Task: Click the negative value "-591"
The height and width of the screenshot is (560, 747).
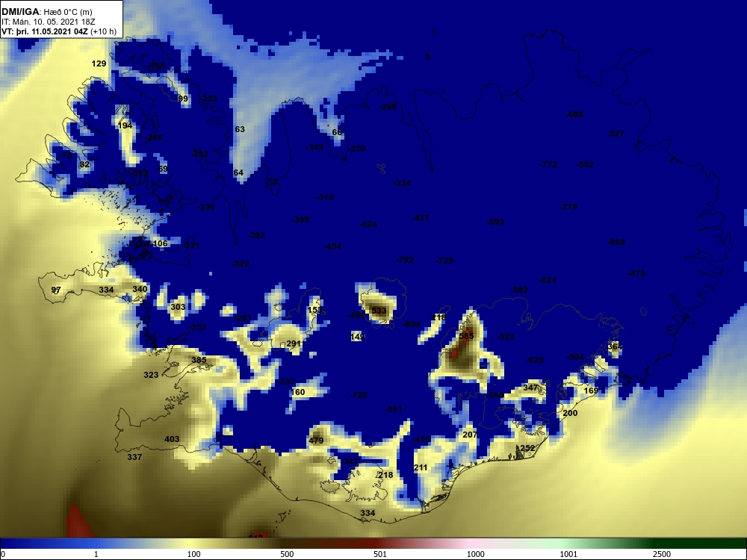Action: 394,409
